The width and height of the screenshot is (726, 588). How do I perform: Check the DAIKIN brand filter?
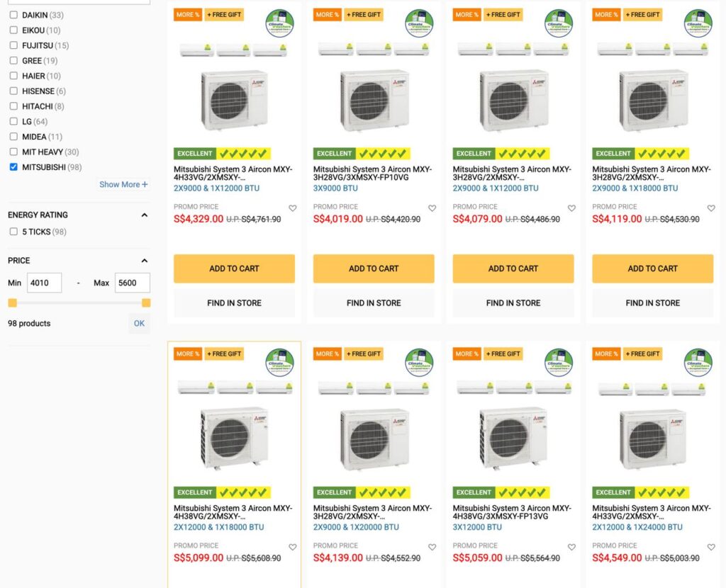point(14,15)
